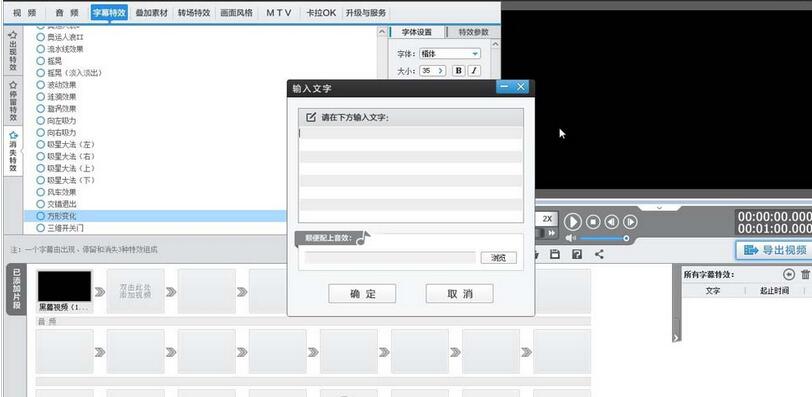Select the 吸星大法（上） radio option
Screen dimensions: 812x397
[x=40, y=168]
